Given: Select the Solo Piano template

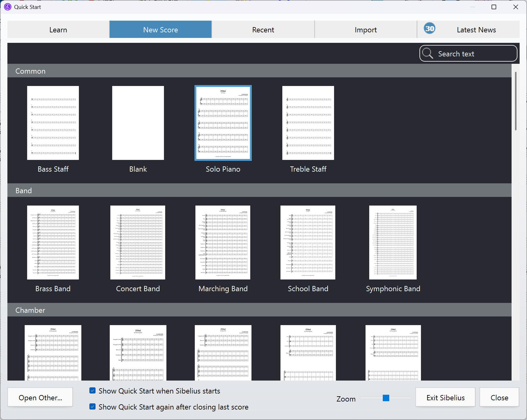Looking at the screenshot, I should pos(223,123).
